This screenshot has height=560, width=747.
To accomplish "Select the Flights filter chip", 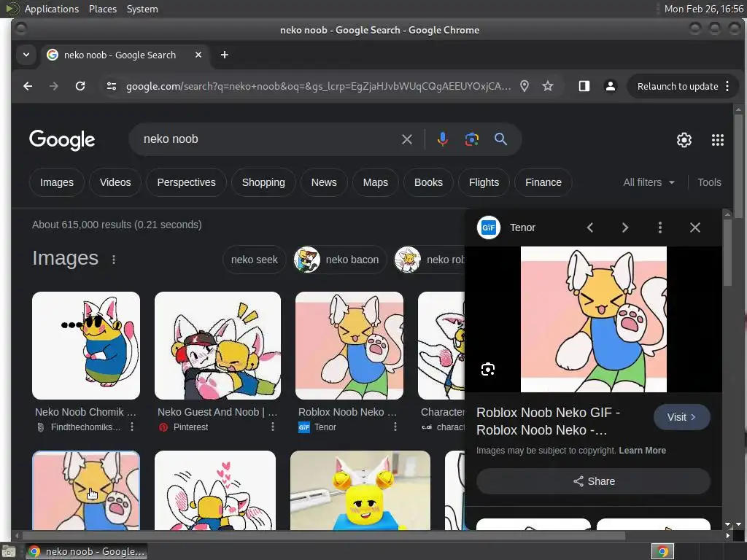I will point(484,182).
